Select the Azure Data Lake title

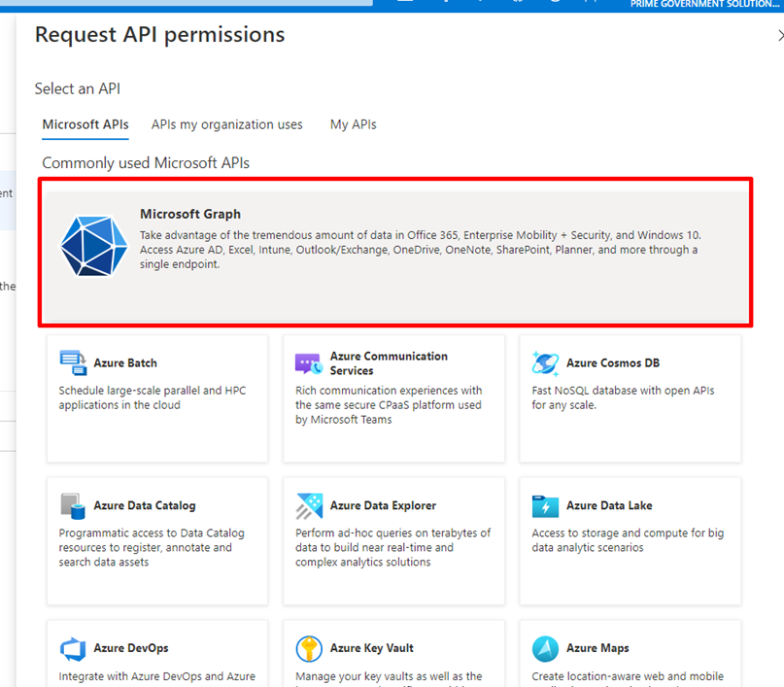609,505
